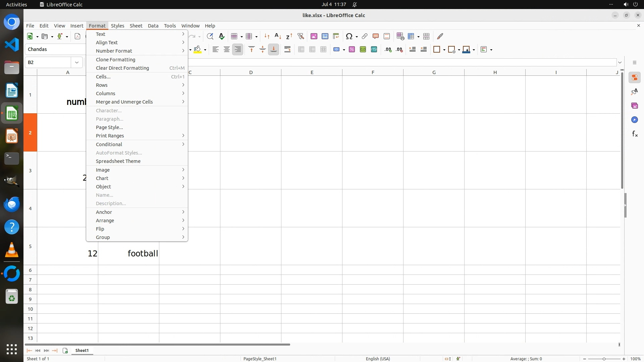Screen dimensions: 644x362
Task: Select Page Style... option
Action: [x=109, y=127]
